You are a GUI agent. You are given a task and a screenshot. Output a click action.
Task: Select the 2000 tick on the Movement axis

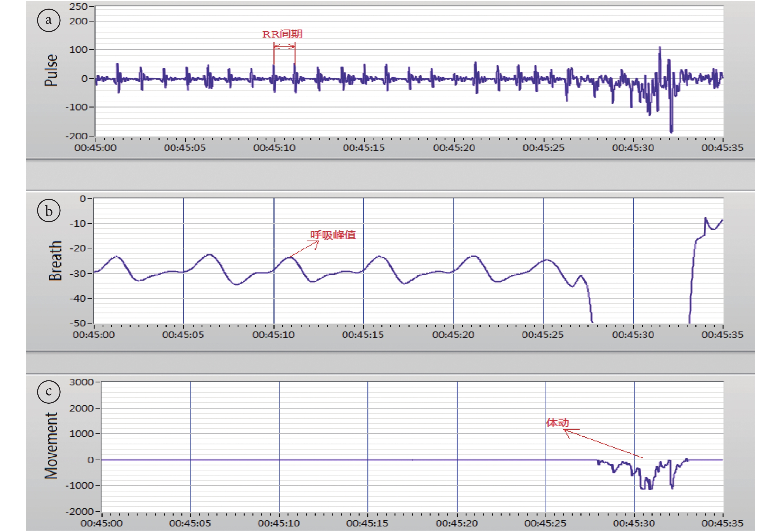[82, 408]
